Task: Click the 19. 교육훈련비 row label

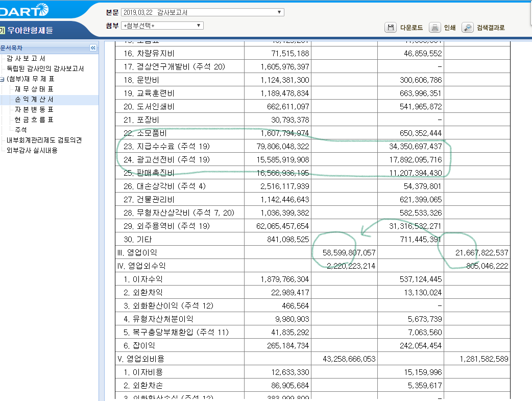Action: (x=149, y=93)
